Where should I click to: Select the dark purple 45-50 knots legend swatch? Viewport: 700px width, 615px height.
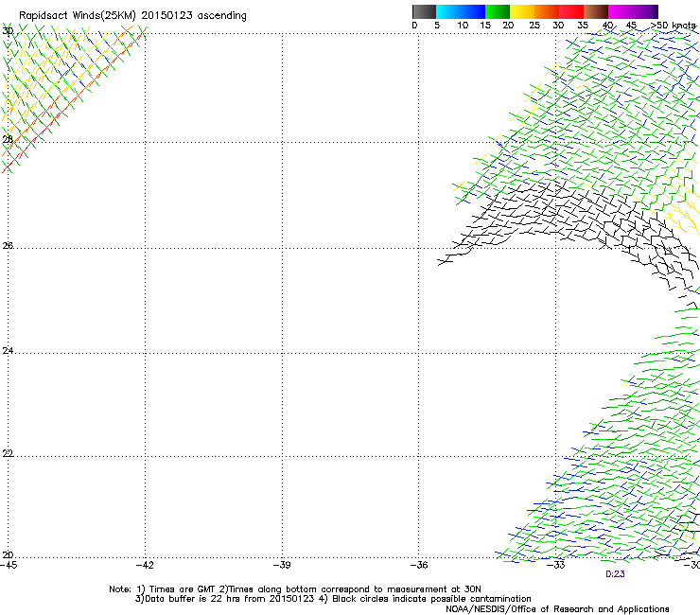[x=645, y=11]
